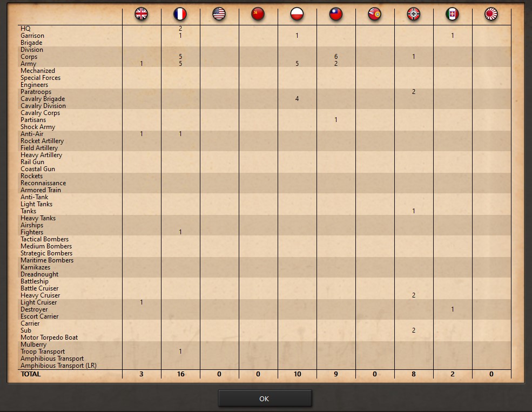Image resolution: width=532 pixels, height=412 pixels.
Task: Select the Airships row label
Action: pyautogui.click(x=32, y=225)
